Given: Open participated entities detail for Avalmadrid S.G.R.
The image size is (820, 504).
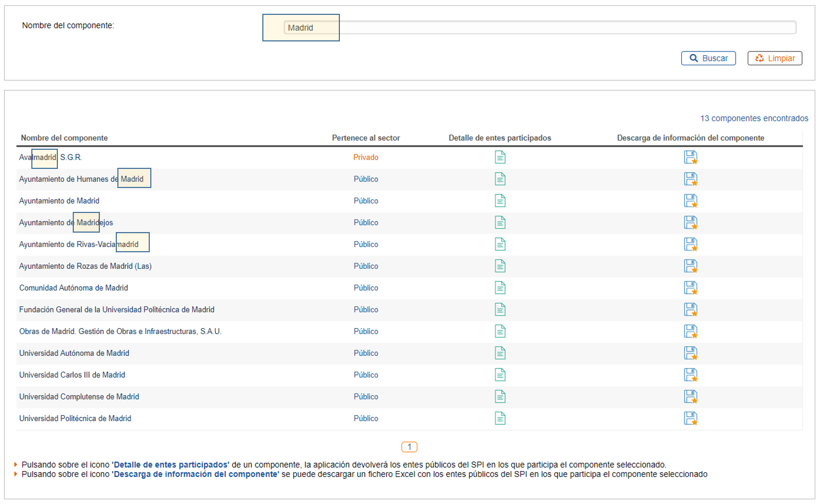Looking at the screenshot, I should (x=500, y=157).
